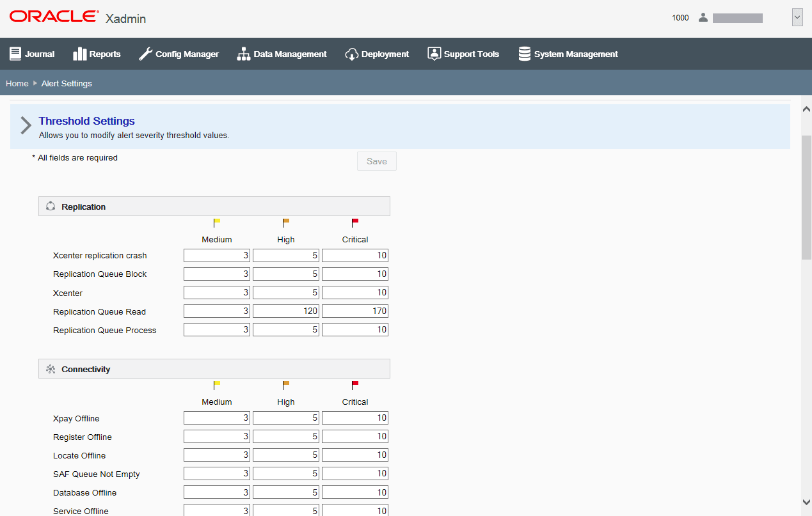This screenshot has height=516, width=812.
Task: Edit Database Offline Critical field
Action: click(x=355, y=492)
